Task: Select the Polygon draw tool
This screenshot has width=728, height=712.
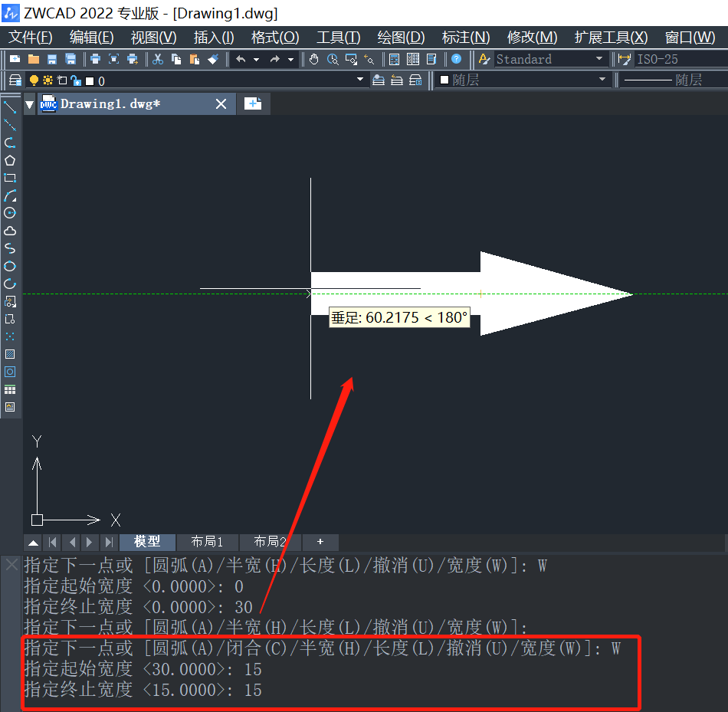Action: (x=10, y=161)
